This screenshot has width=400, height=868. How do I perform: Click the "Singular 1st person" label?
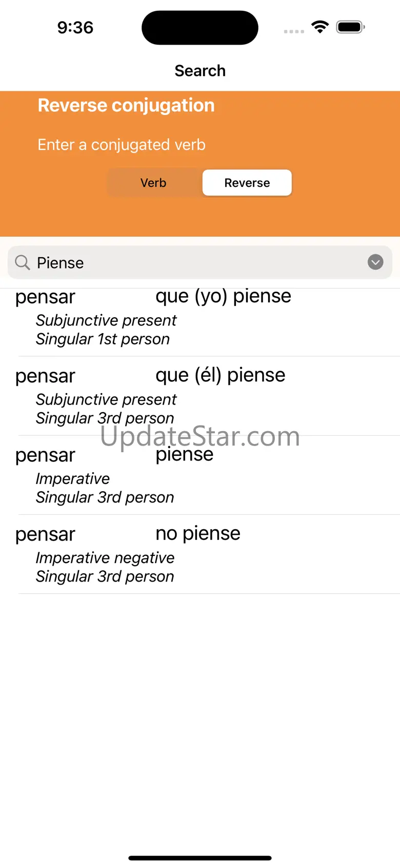[x=103, y=339]
